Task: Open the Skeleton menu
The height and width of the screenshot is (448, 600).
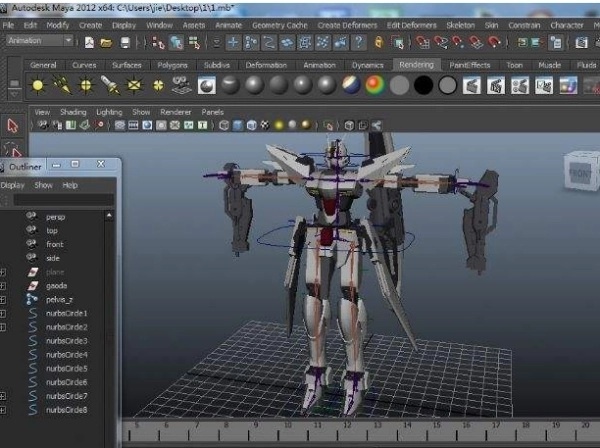Action: point(460,25)
